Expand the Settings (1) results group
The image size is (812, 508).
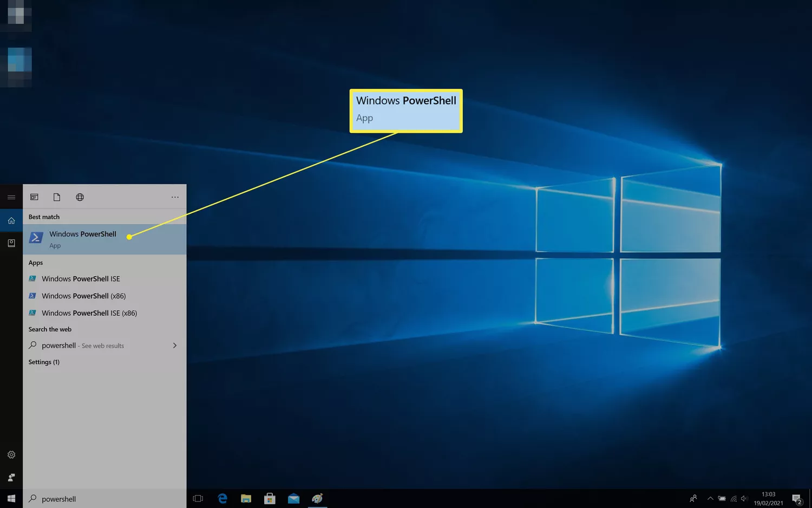[x=44, y=362]
